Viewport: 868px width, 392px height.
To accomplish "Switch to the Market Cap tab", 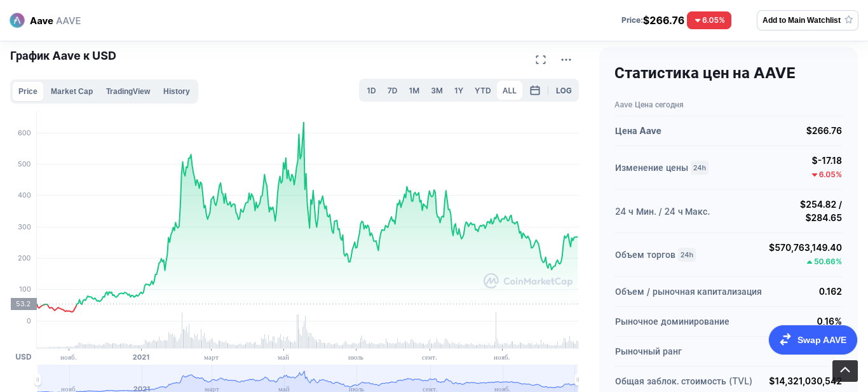I will click(72, 91).
